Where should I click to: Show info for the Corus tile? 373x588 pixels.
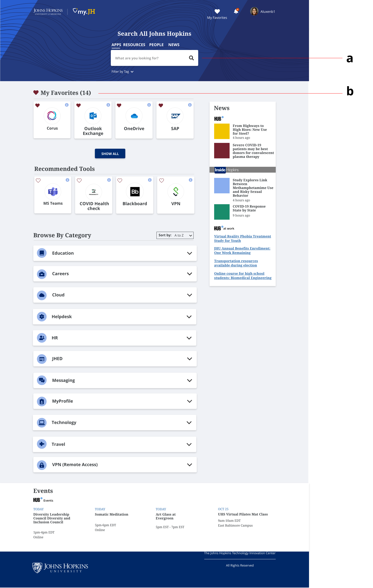pos(67,105)
